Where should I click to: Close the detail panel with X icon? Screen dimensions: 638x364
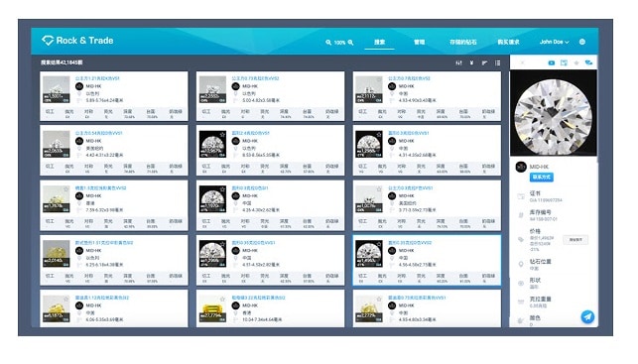click(523, 63)
